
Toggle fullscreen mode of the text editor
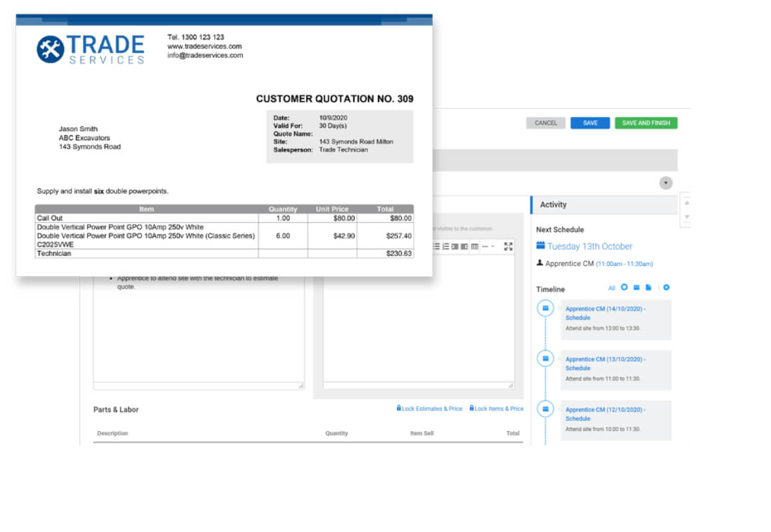coord(508,246)
